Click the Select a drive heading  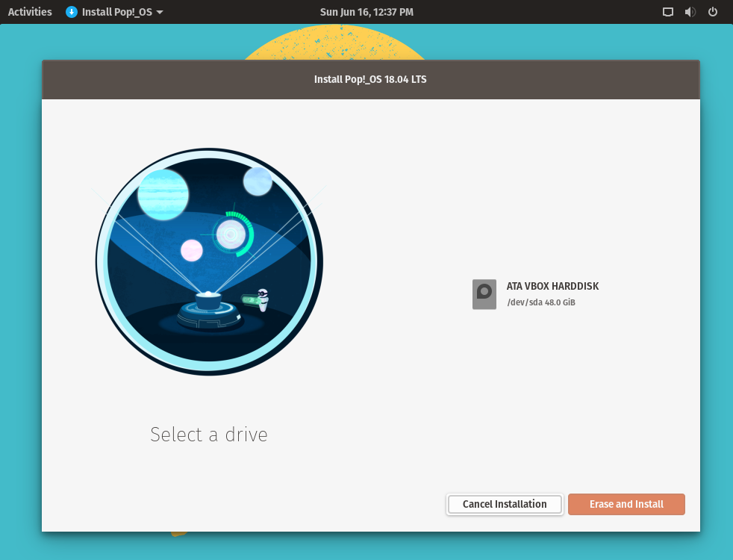pyautogui.click(x=209, y=435)
